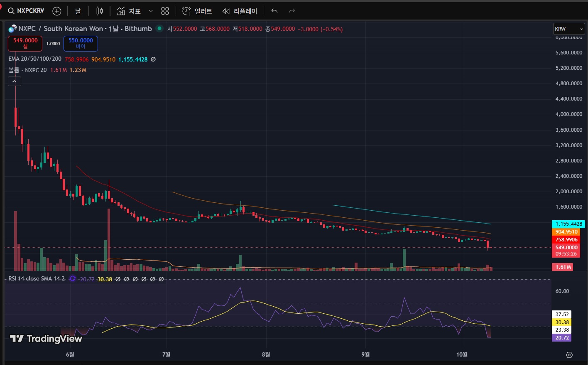Change the 날 time interval
Image resolution: width=588 pixels, height=369 pixels.
pos(78,11)
